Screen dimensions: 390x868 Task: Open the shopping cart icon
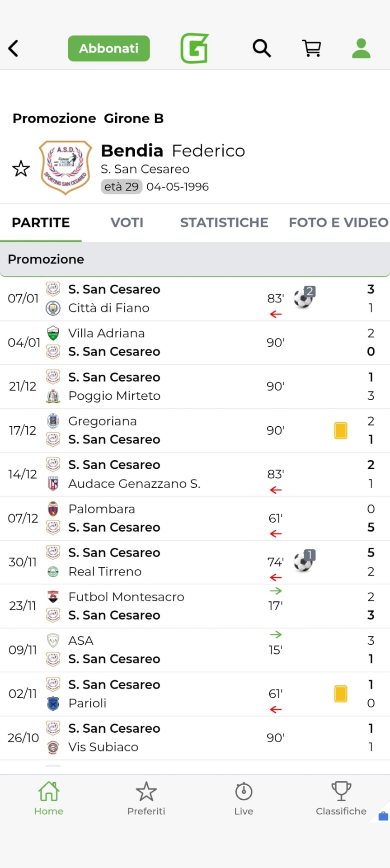(311, 48)
